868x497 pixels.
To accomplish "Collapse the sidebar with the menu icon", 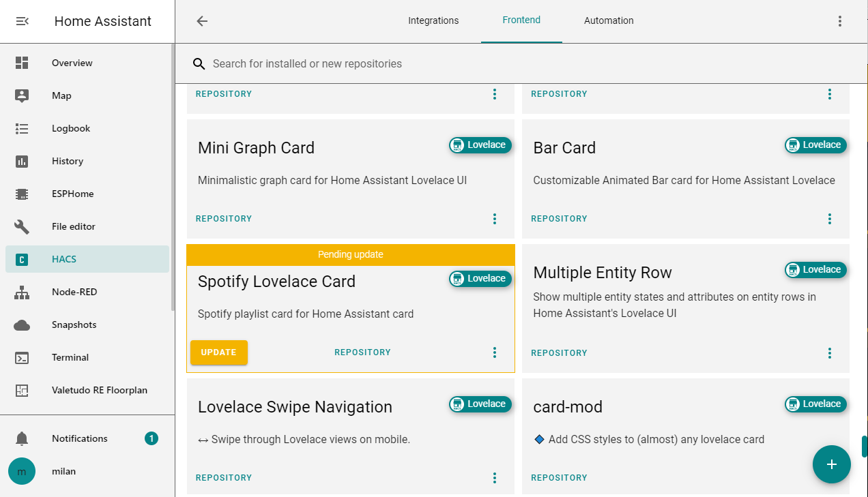I will (x=22, y=21).
